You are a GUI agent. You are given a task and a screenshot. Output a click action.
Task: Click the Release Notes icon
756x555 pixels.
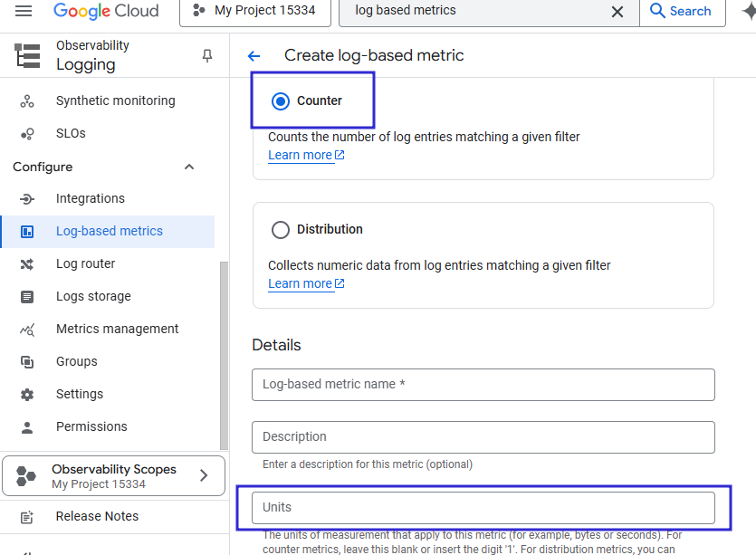(27, 517)
